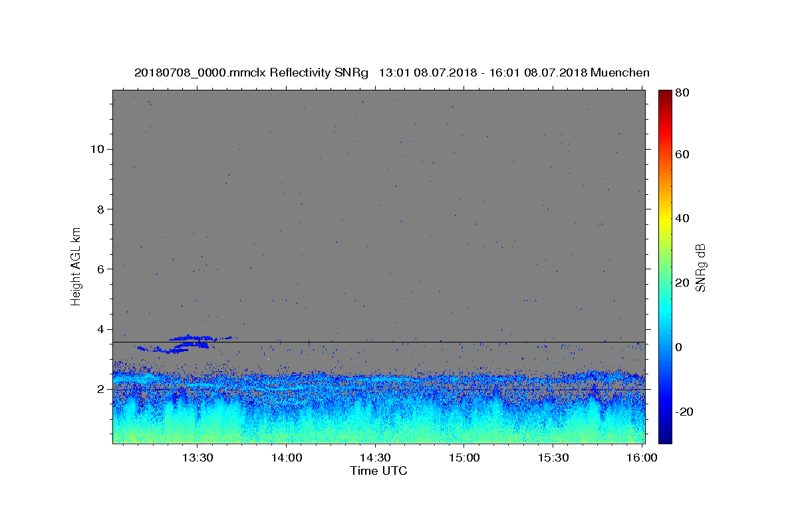Click the 'Muenchen' word in the title
798x532 pixels.
[620, 72]
